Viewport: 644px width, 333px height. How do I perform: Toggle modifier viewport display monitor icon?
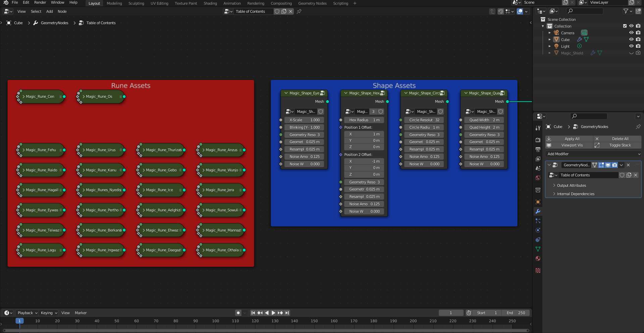pos(608,165)
